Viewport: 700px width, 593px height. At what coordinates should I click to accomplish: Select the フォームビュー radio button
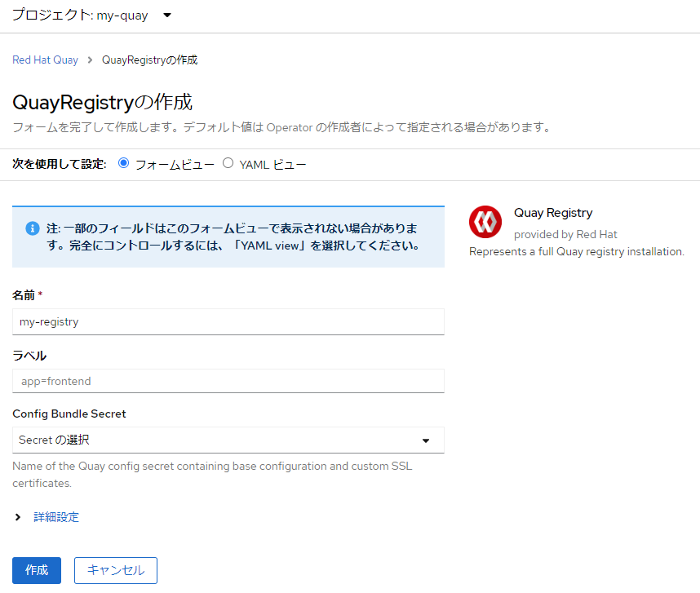(123, 162)
